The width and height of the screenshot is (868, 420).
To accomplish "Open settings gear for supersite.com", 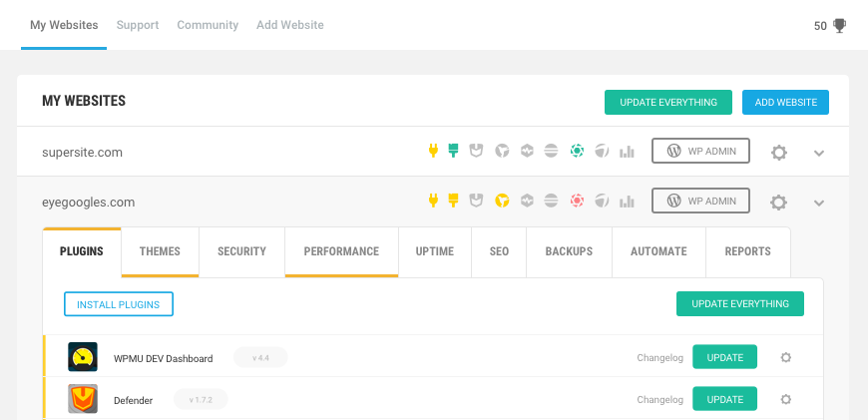I will (779, 153).
